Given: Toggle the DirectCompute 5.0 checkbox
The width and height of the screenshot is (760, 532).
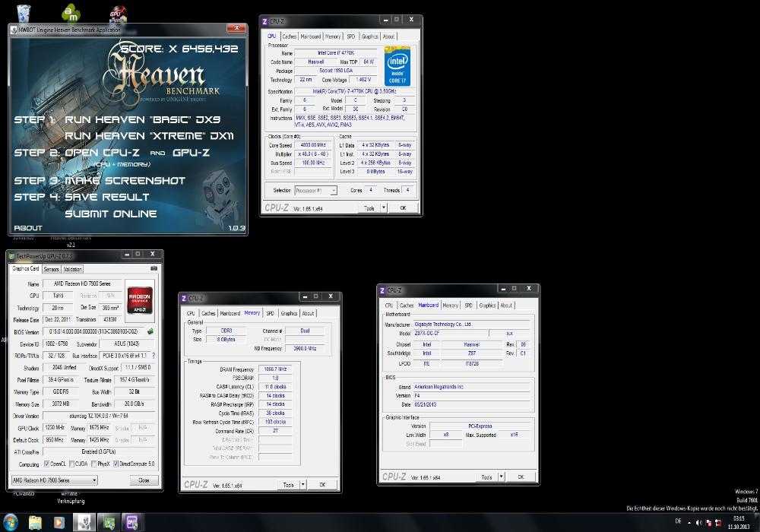Looking at the screenshot, I should click(116, 464).
